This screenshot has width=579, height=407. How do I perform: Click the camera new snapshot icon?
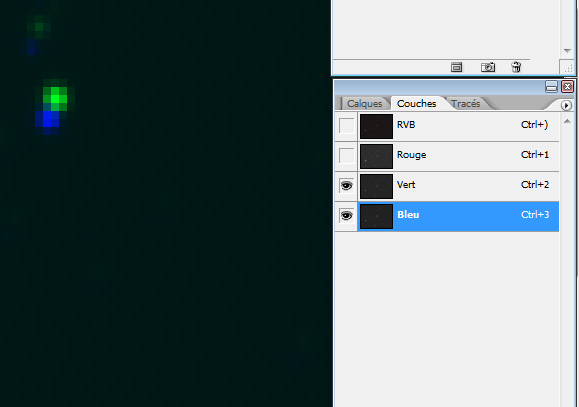tap(488, 67)
